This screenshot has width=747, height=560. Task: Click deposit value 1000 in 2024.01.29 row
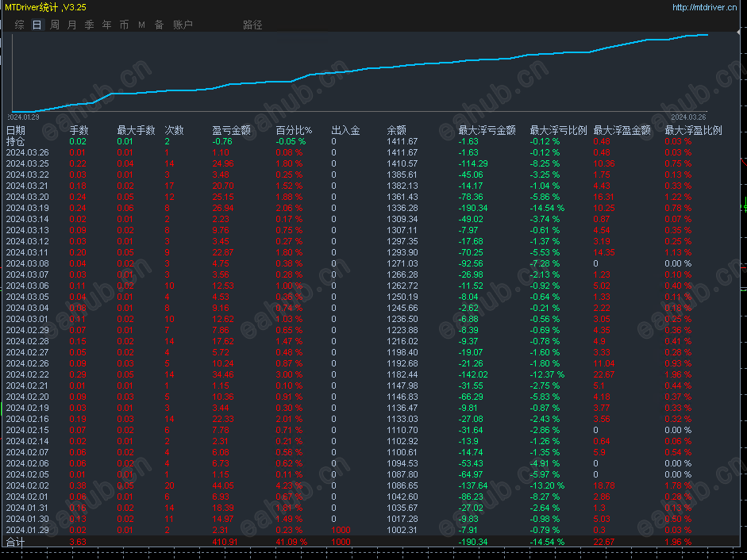(341, 531)
